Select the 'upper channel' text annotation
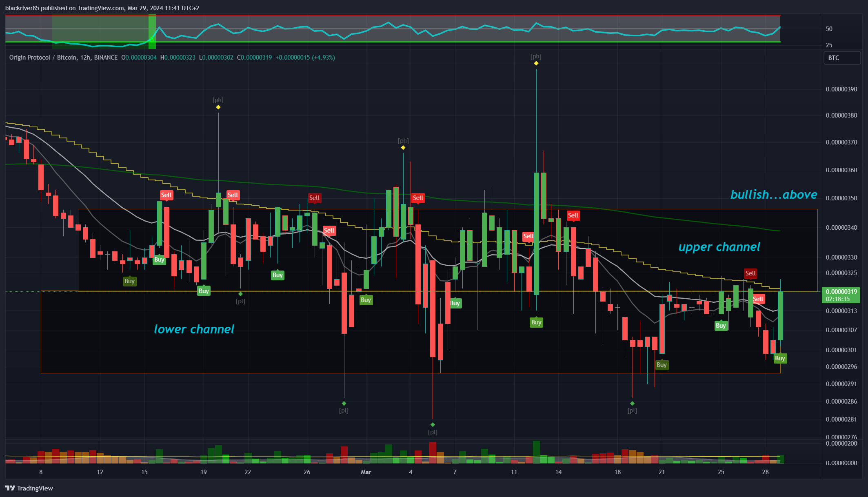The height and width of the screenshot is (497, 868). pyautogui.click(x=719, y=247)
